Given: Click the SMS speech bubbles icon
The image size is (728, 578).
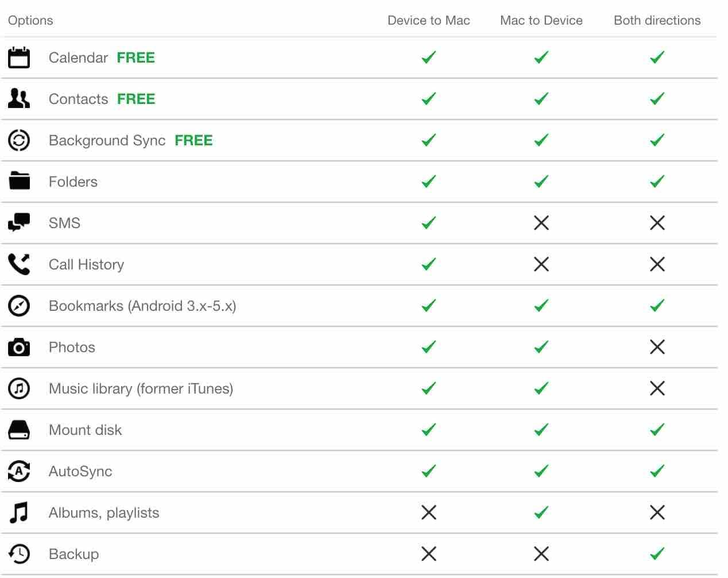Looking at the screenshot, I should pyautogui.click(x=19, y=222).
